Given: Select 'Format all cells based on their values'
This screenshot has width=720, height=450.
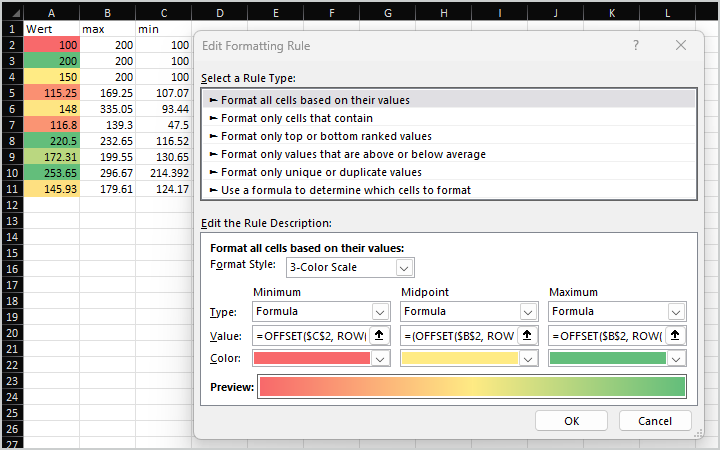Looking at the screenshot, I should [x=449, y=100].
